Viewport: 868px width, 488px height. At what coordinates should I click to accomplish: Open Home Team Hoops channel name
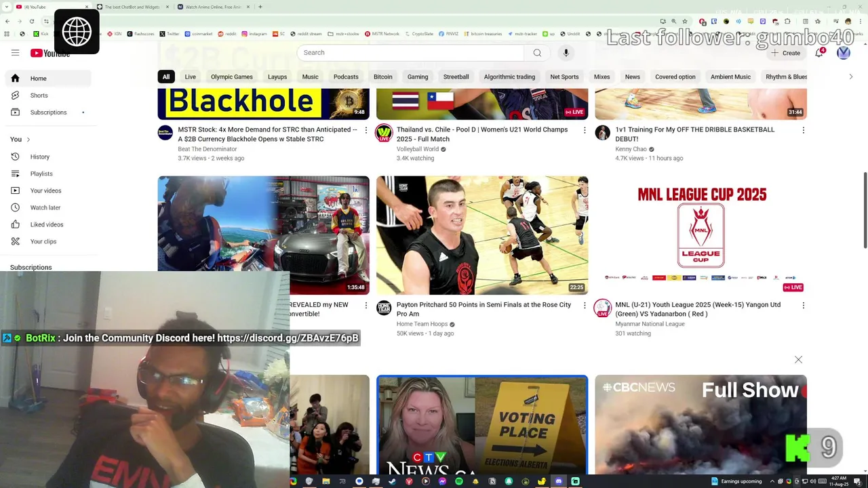422,324
